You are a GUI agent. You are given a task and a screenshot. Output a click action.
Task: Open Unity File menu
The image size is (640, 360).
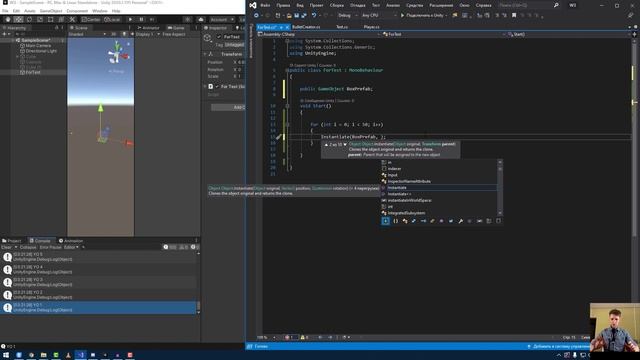[5, 11]
